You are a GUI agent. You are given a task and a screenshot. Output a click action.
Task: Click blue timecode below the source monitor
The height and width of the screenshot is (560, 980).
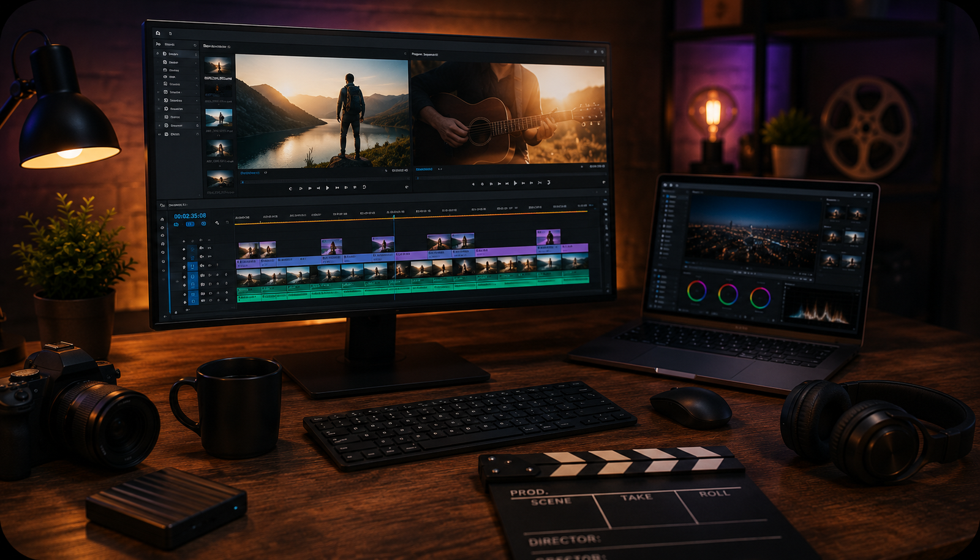(250, 173)
